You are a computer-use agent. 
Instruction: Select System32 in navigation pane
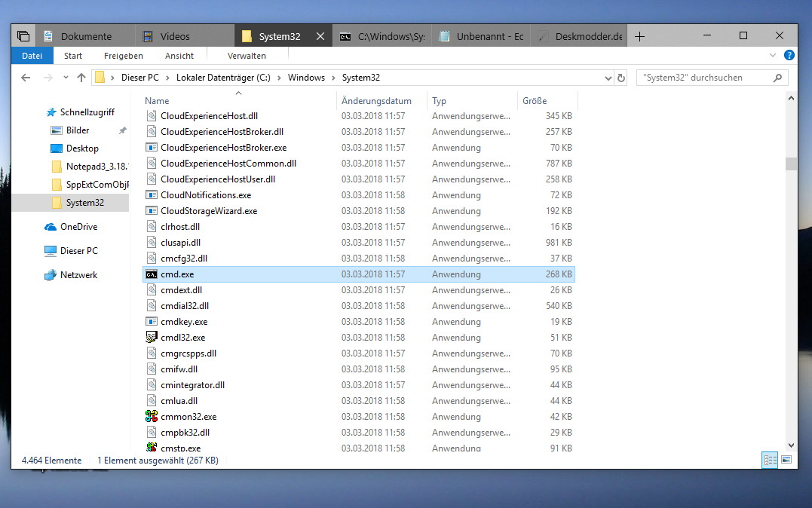pos(85,203)
